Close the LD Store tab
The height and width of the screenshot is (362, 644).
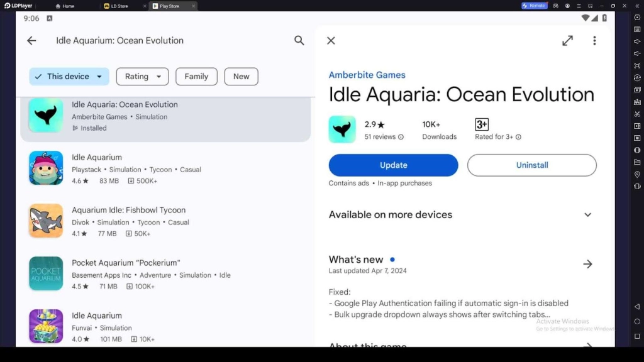tap(145, 6)
